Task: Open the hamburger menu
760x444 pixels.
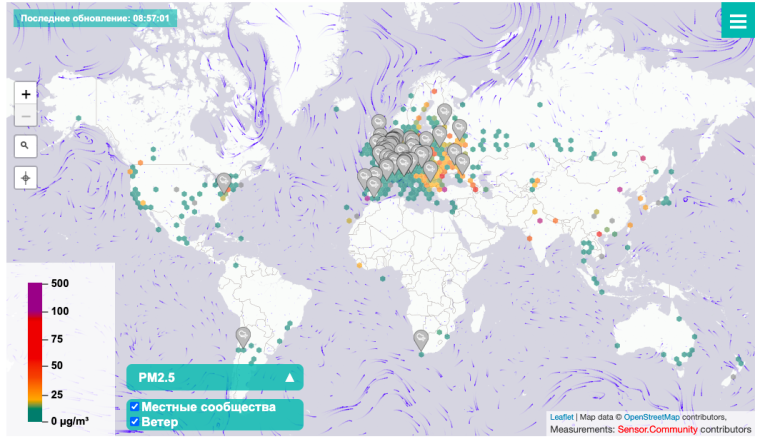Action: [x=737, y=22]
